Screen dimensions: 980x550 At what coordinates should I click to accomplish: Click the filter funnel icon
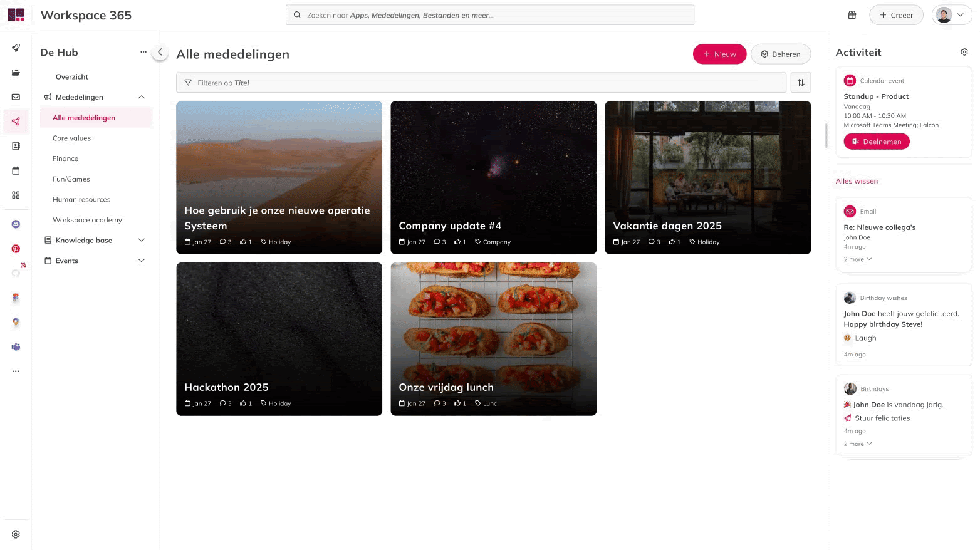(x=187, y=83)
